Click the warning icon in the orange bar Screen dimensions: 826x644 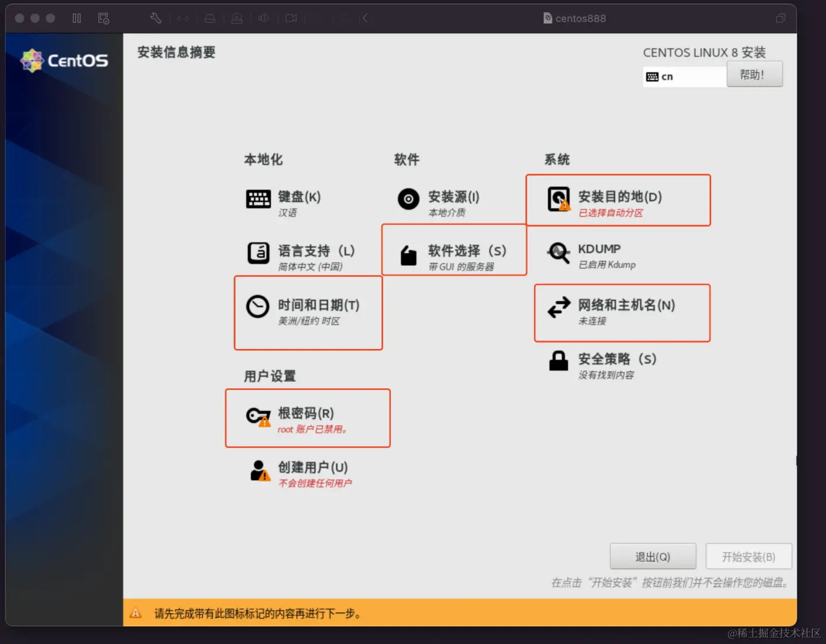[136, 613]
